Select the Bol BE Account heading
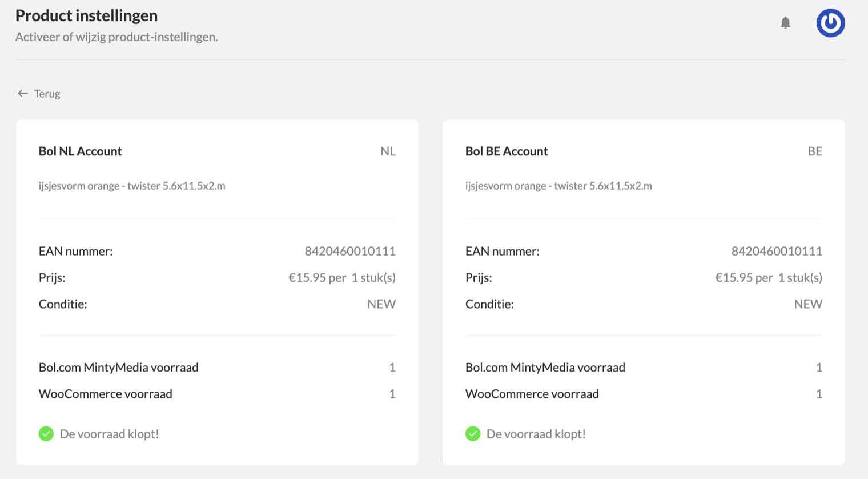 tap(507, 151)
